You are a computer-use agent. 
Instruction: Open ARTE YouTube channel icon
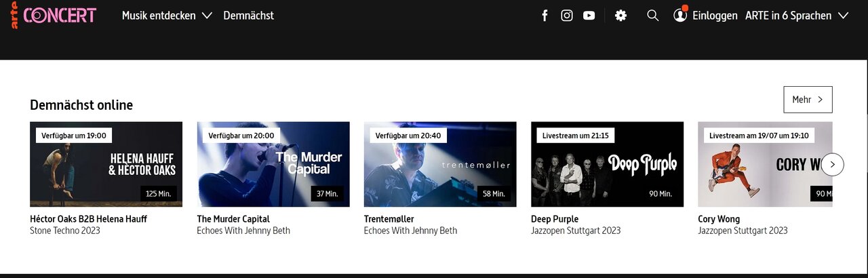click(x=589, y=16)
